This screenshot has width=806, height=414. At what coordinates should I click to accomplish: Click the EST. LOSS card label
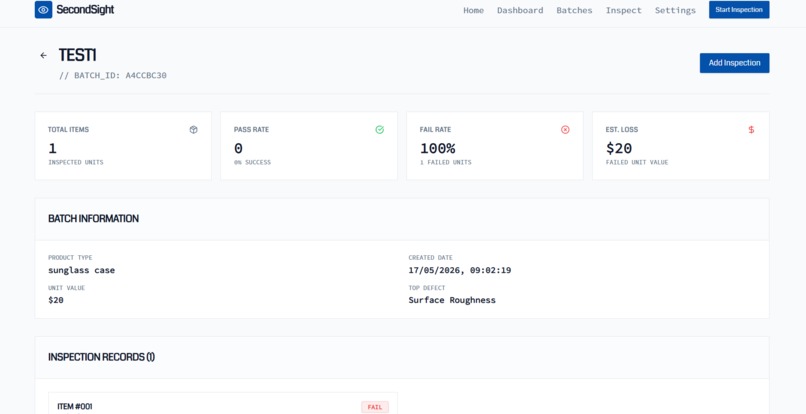[622, 130]
